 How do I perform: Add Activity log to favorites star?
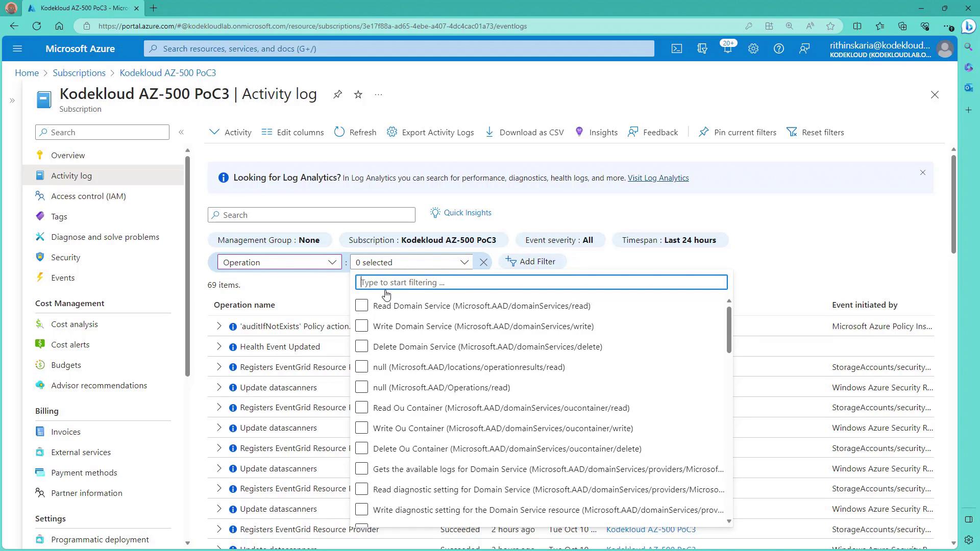point(358,94)
